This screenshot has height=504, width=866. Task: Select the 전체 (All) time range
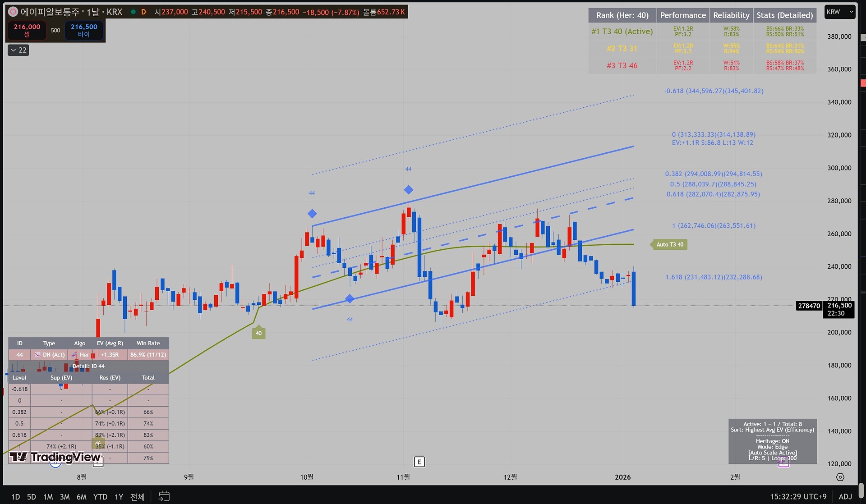137,497
